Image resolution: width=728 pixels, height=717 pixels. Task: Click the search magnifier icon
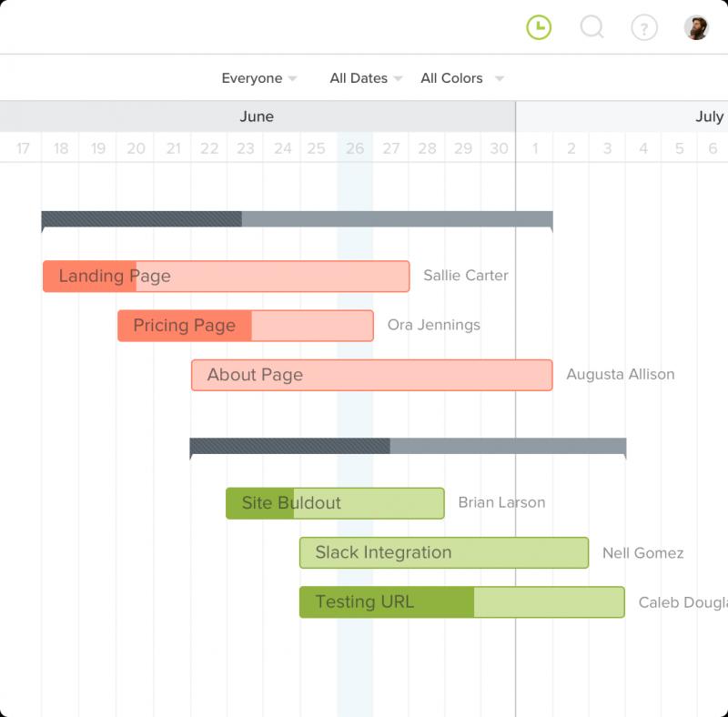pyautogui.click(x=592, y=26)
